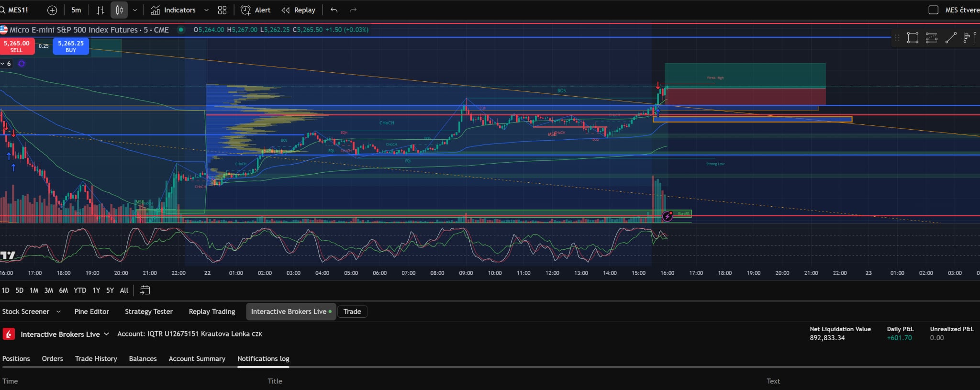Click the Micro E-mini S&P 500 chart title

click(89, 30)
